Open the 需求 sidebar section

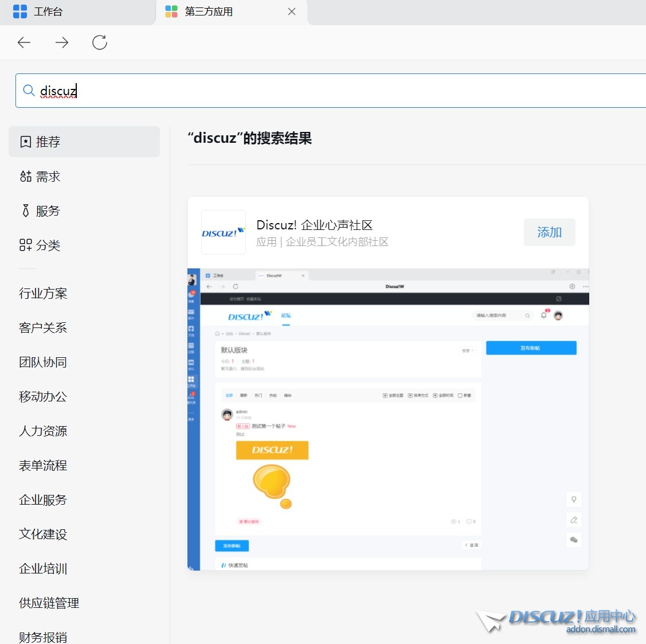48,177
